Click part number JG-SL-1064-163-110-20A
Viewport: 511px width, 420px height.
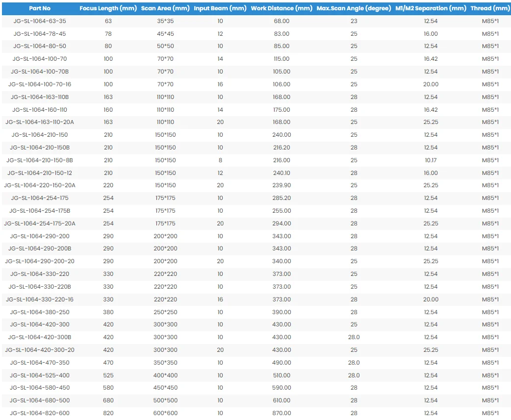pos(40,122)
